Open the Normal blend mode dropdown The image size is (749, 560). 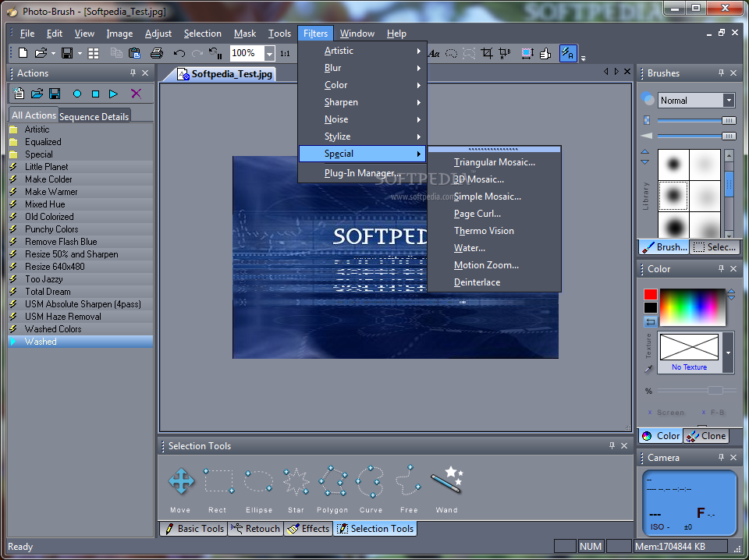729,101
